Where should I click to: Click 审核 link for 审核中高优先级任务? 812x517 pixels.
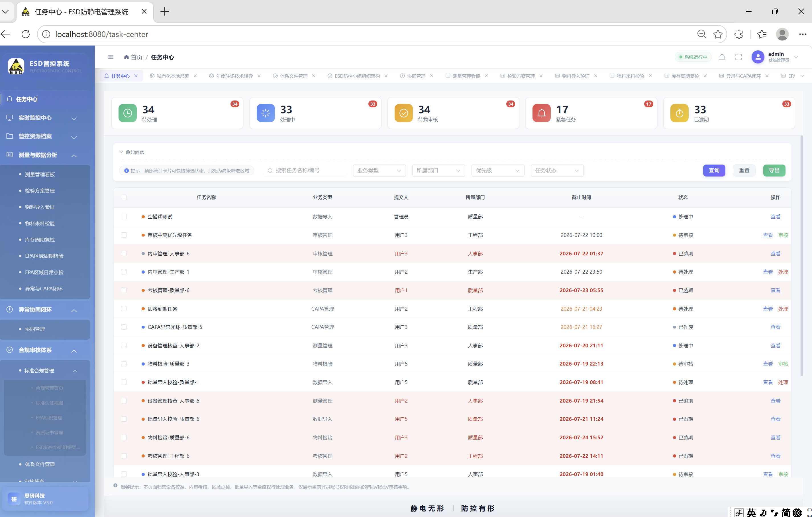783,235
